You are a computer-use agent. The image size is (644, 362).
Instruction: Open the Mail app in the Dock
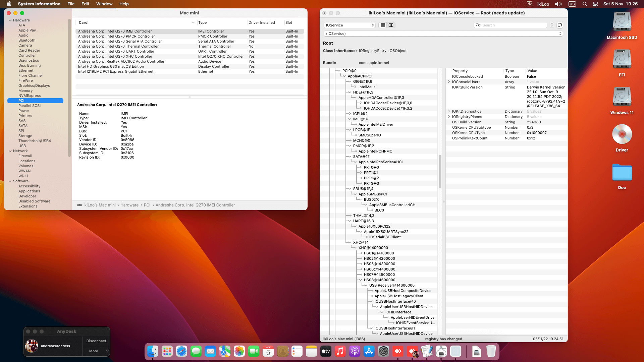210,351
